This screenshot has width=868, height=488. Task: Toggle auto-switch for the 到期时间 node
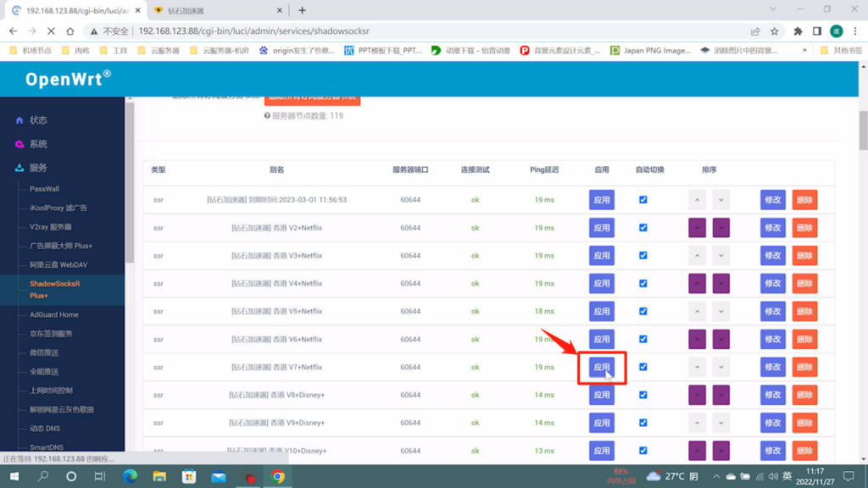point(643,200)
